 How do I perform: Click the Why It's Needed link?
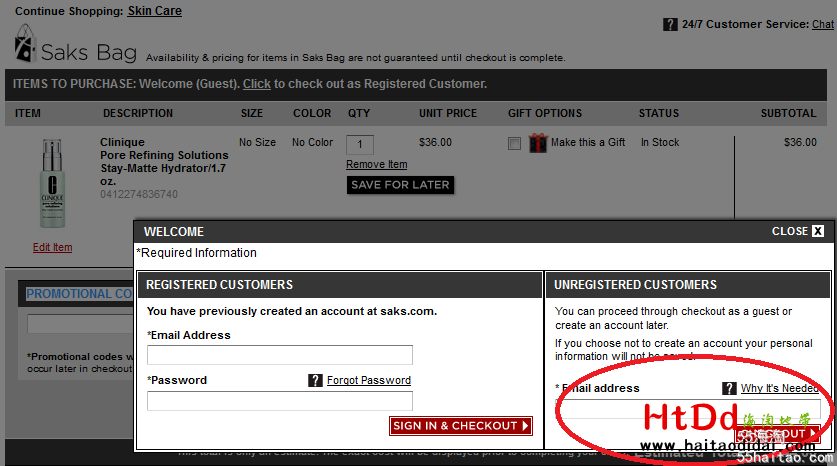pos(779,388)
